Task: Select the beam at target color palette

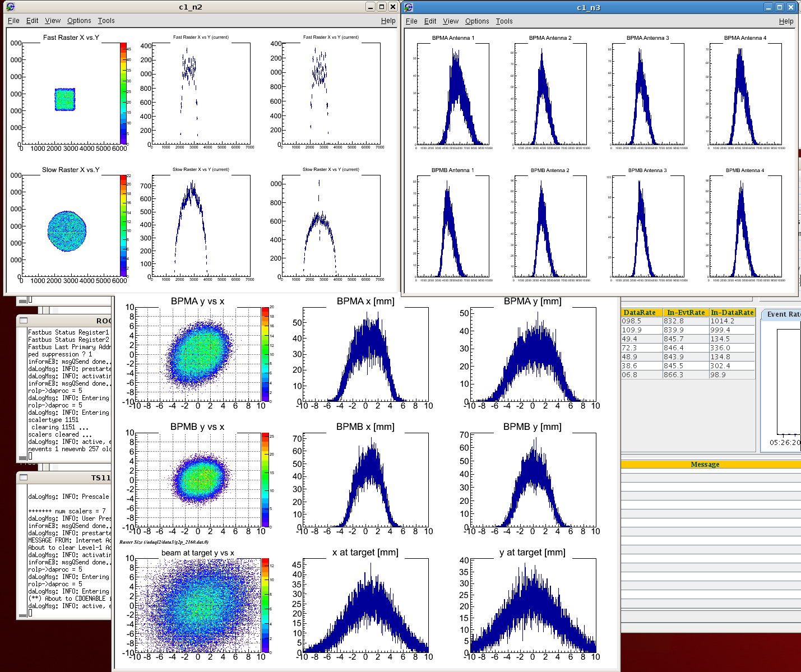Action: coord(265,605)
